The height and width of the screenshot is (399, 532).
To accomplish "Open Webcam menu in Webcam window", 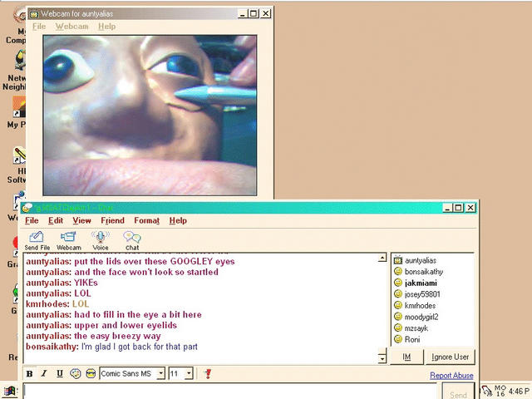I will (x=72, y=27).
